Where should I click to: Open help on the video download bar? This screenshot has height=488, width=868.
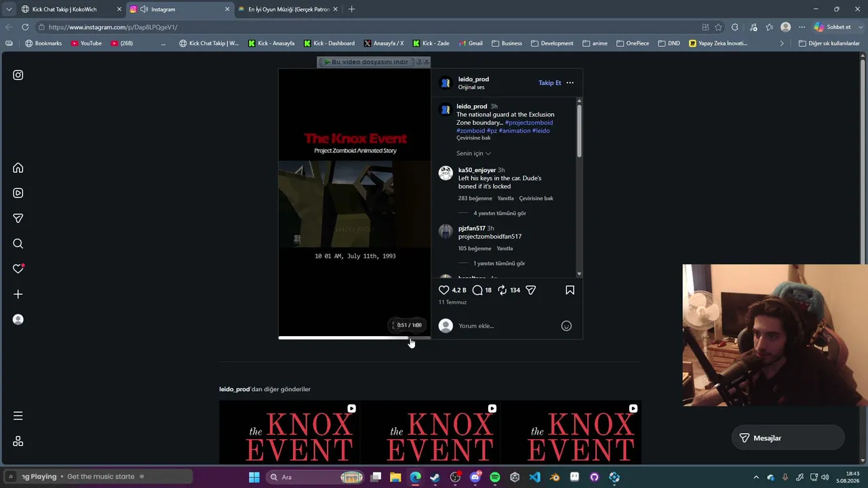pyautogui.click(x=418, y=62)
